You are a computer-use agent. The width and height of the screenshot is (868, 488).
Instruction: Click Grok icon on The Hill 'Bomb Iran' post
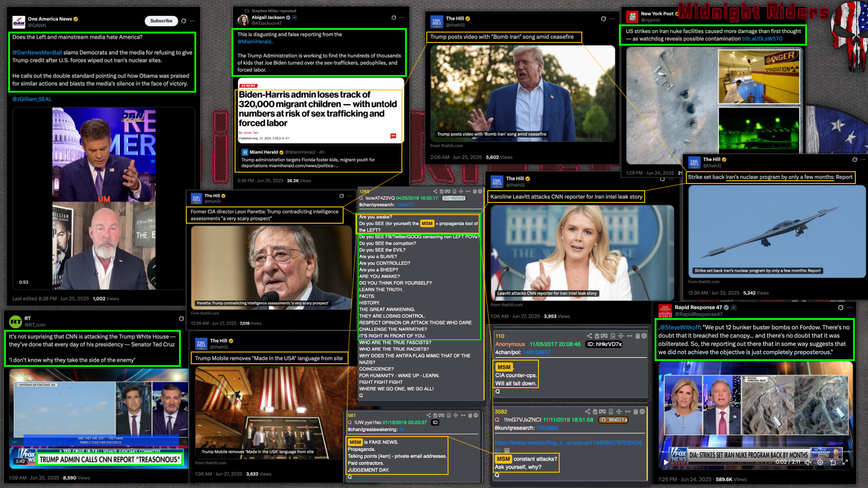pos(604,19)
